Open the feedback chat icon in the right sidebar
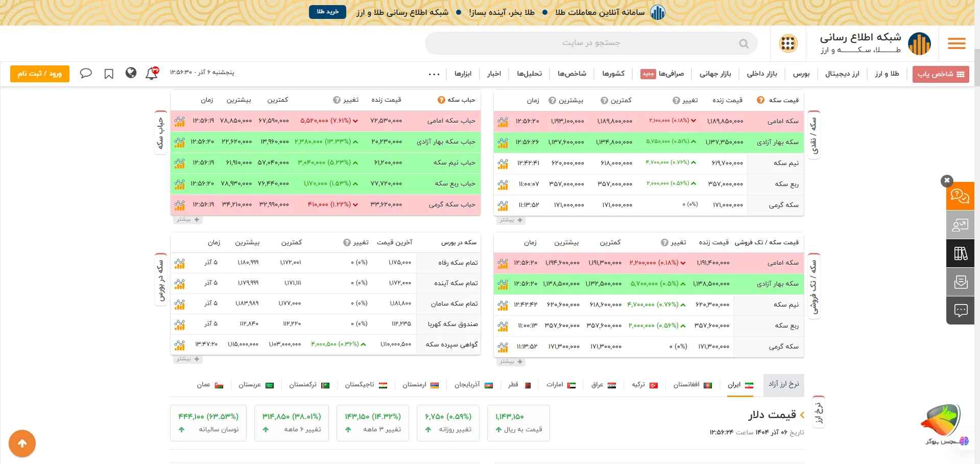 (x=960, y=310)
